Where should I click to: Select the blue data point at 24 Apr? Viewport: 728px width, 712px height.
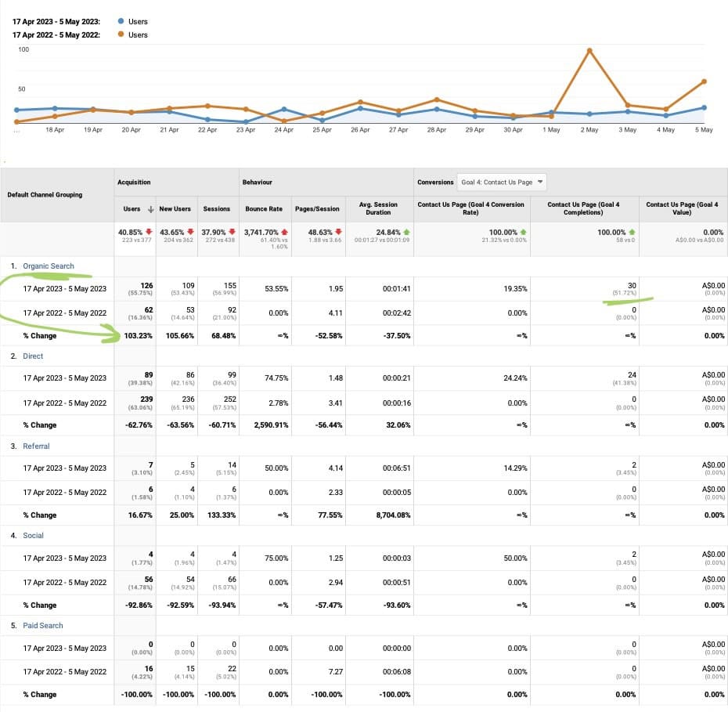283,109
